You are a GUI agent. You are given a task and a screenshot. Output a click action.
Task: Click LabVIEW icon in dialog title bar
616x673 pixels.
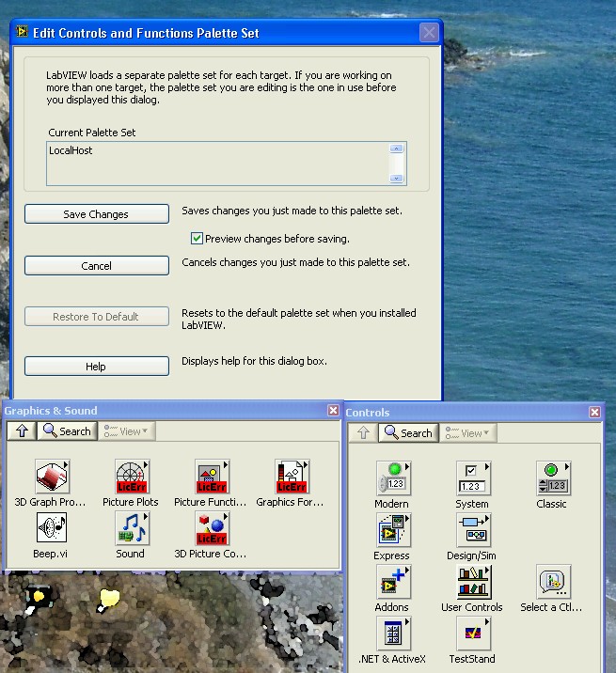(22, 32)
